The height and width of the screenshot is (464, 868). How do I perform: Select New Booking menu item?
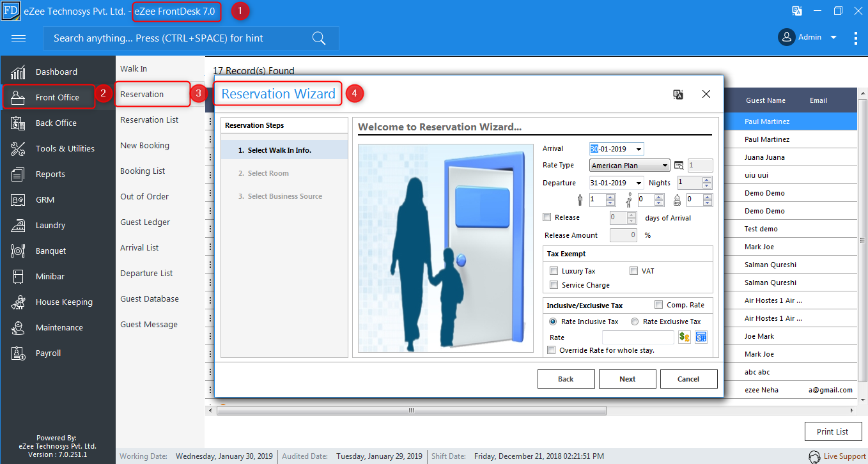pos(145,146)
